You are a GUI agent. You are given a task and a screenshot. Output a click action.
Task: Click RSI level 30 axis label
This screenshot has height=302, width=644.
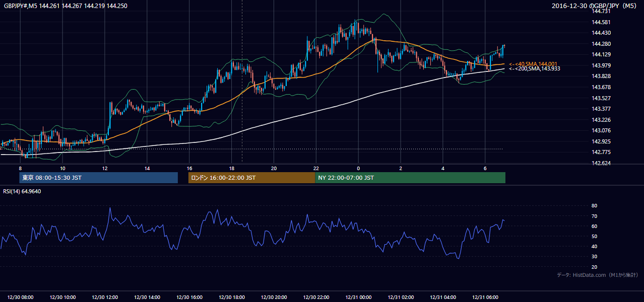[x=594, y=257]
